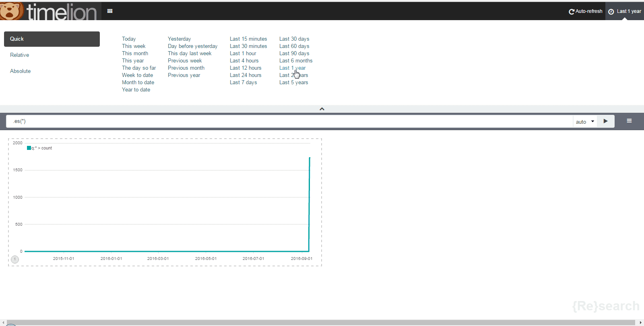This screenshot has width=644, height=326.
Task: Choose the Today time range
Action: tap(129, 39)
